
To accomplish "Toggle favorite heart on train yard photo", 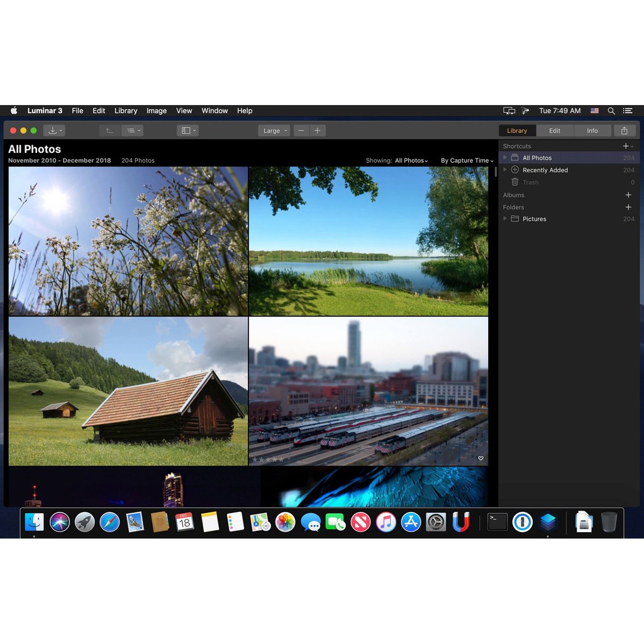I will [480, 458].
